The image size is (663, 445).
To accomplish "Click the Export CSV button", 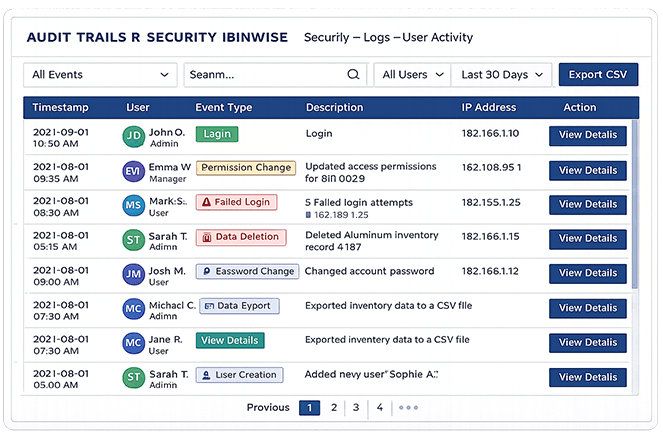I will point(598,75).
